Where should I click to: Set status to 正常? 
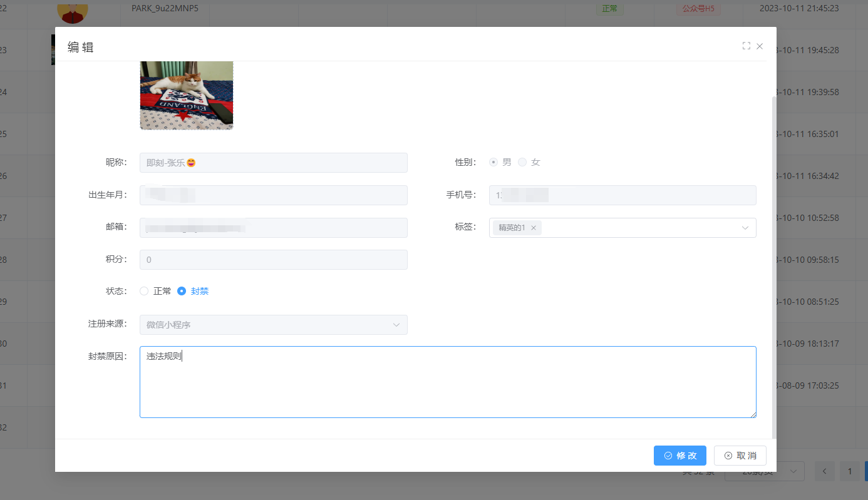(x=145, y=291)
